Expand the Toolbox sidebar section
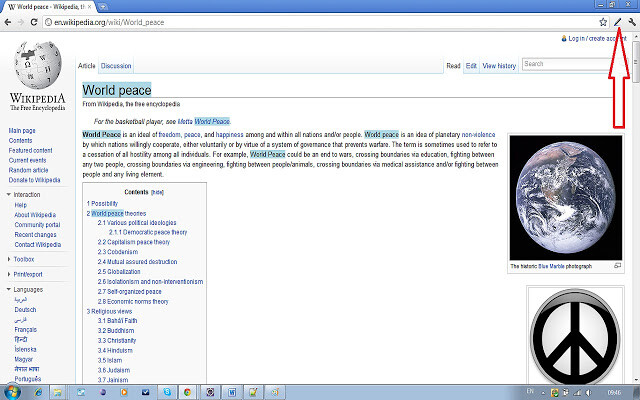Image resolution: width=640 pixels, height=400 pixels. tap(23, 259)
